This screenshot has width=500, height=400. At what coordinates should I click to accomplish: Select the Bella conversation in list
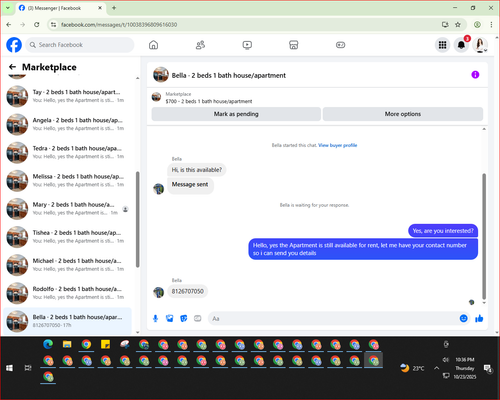[x=67, y=321]
